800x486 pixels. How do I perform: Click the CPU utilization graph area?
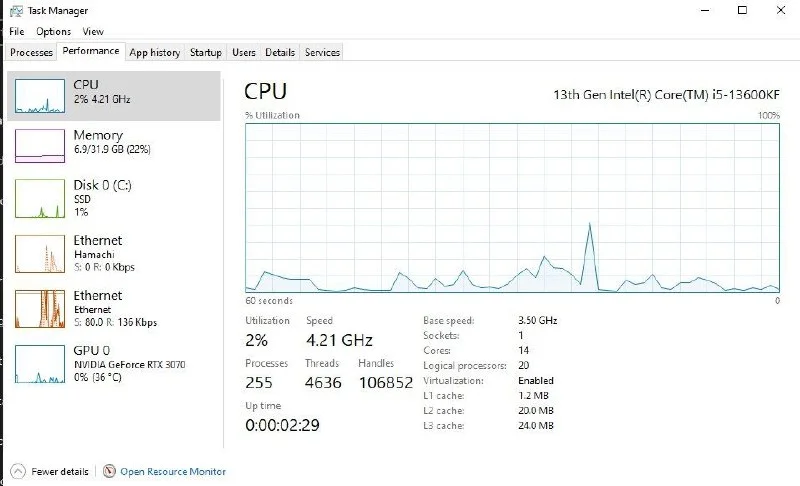pos(512,208)
